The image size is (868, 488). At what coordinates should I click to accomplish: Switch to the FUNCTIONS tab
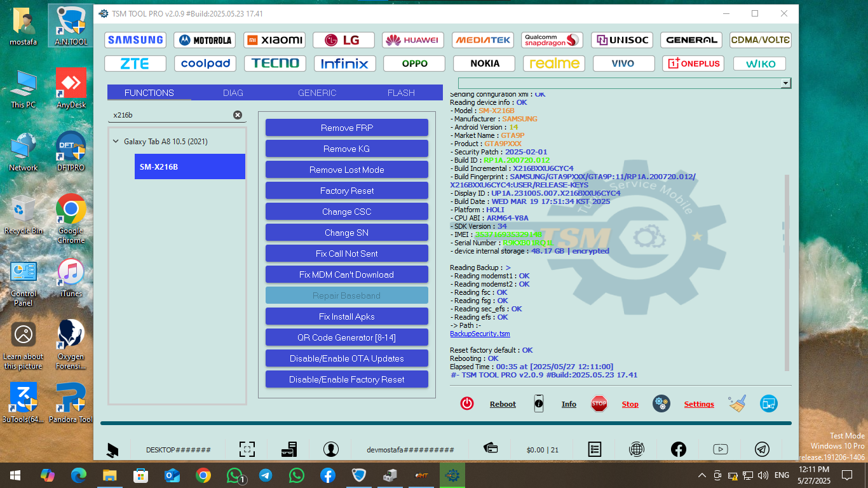click(149, 93)
